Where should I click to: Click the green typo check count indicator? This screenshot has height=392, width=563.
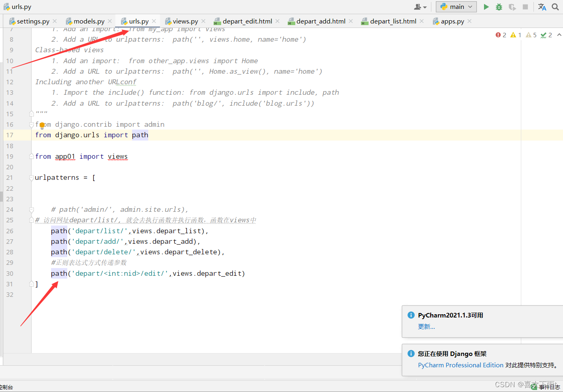pos(546,35)
